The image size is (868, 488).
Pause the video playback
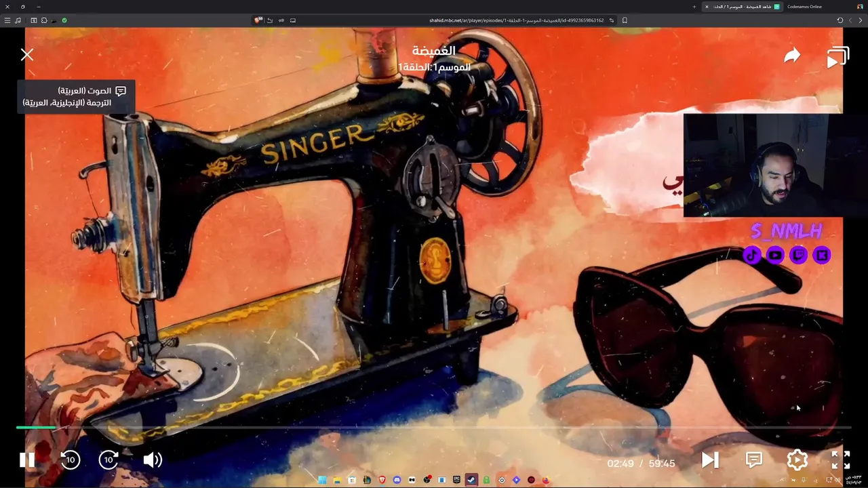tap(27, 460)
